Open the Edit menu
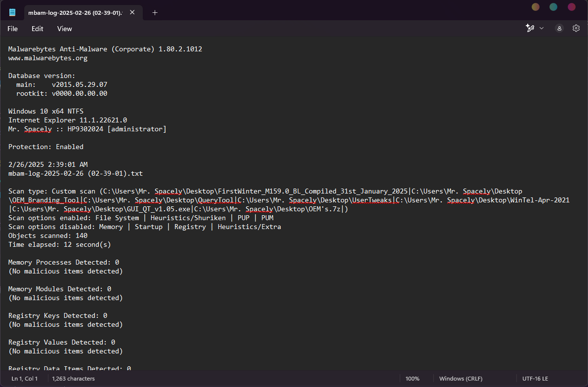588x387 pixels. pos(37,29)
